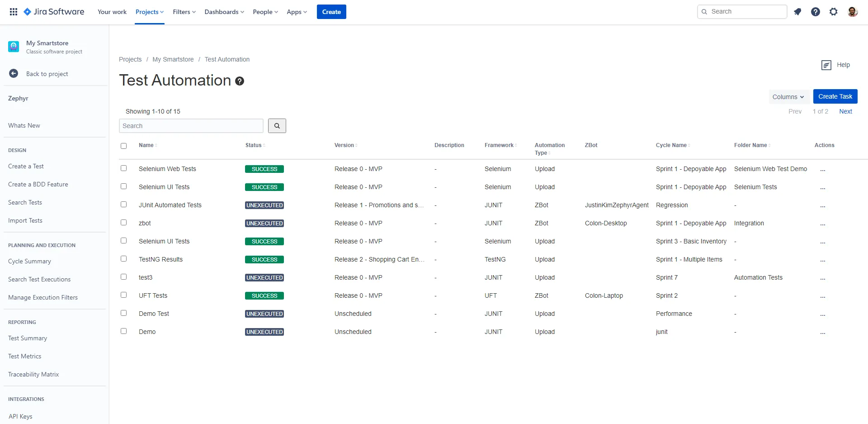Screen dimensions: 868x424
Task: Open Cycle Summary in the sidebar
Action: [x=29, y=261]
